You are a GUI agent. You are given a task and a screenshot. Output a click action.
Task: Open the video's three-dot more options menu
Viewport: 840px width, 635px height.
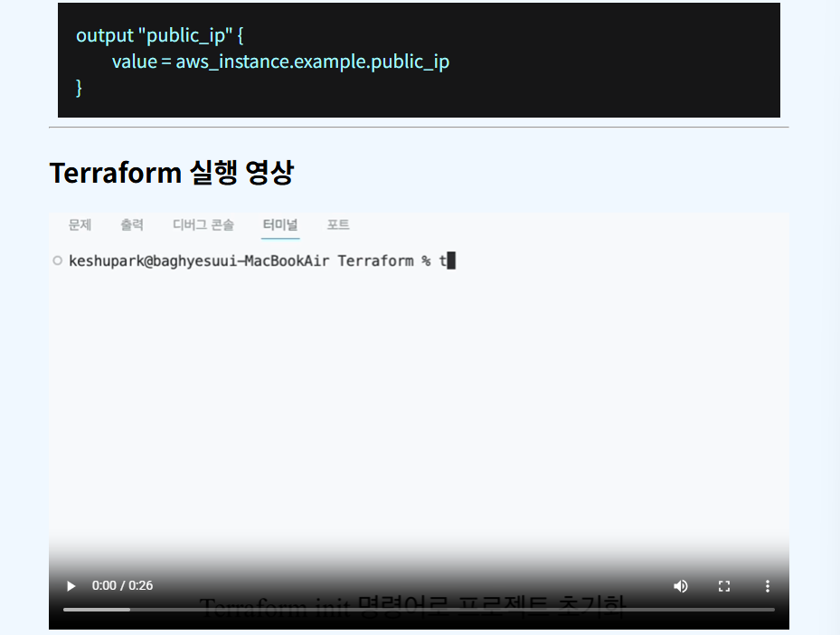click(x=767, y=586)
